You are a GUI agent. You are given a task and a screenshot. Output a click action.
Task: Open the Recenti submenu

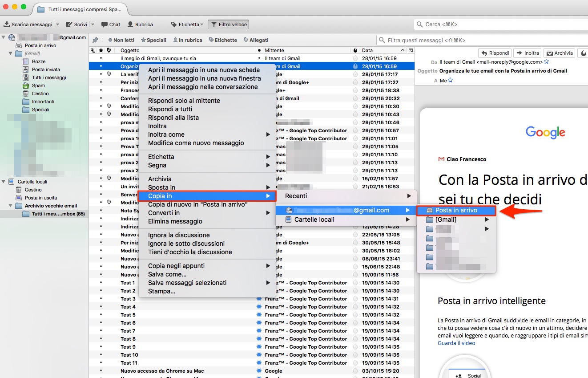[346, 196]
